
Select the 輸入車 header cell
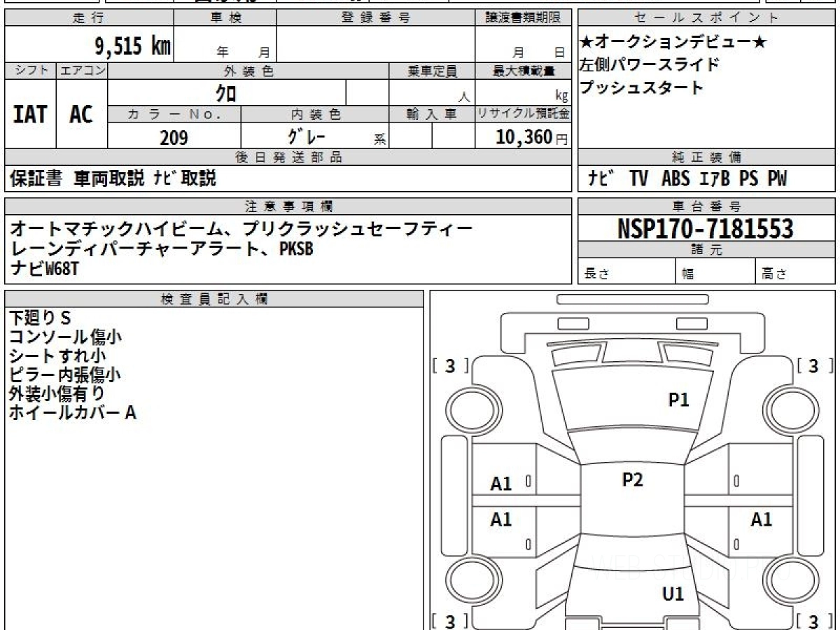432,114
